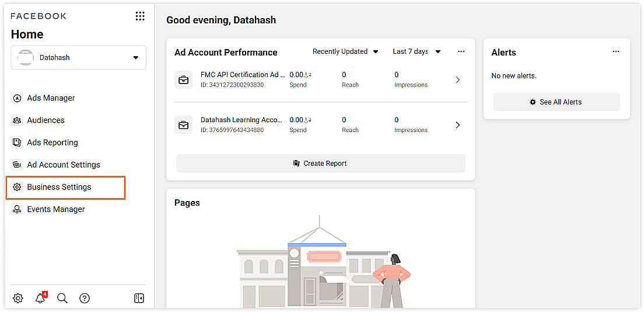This screenshot has height=312, width=644.
Task: Open settings gear in bottom bar
Action: pos(17,298)
